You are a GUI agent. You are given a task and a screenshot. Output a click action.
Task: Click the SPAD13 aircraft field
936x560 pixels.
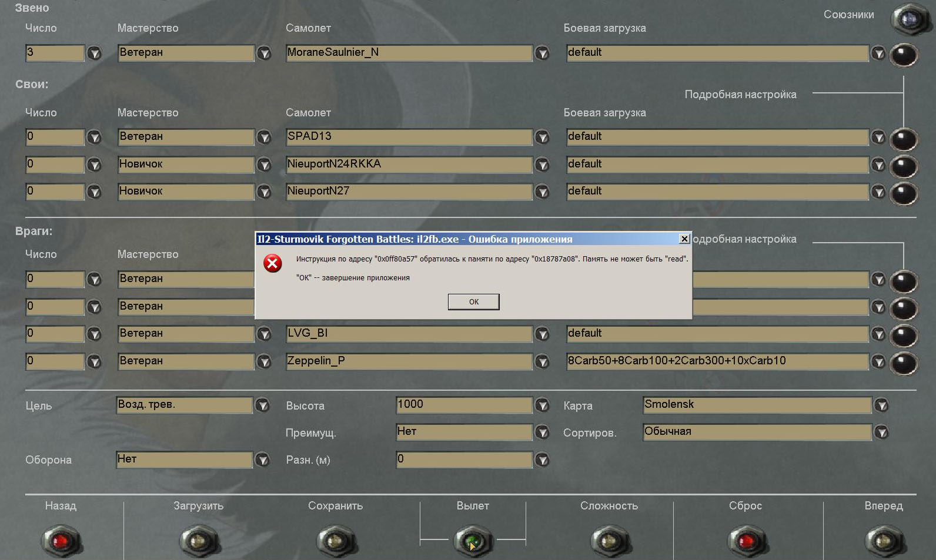point(409,137)
